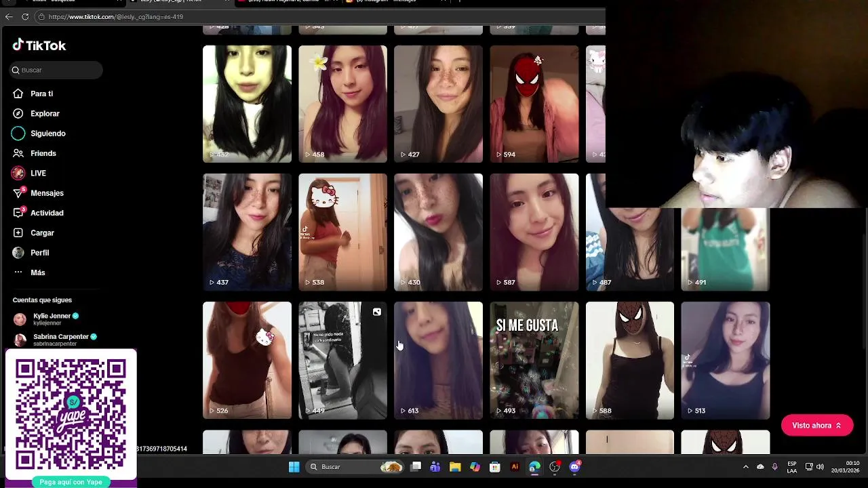Reload the page with the refresh icon
The height and width of the screenshot is (488, 868).
tap(25, 16)
